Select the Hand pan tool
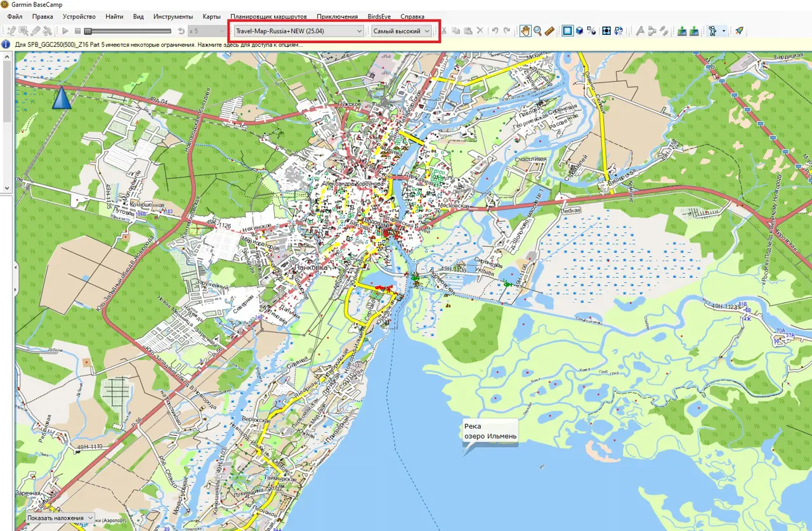 (525, 30)
